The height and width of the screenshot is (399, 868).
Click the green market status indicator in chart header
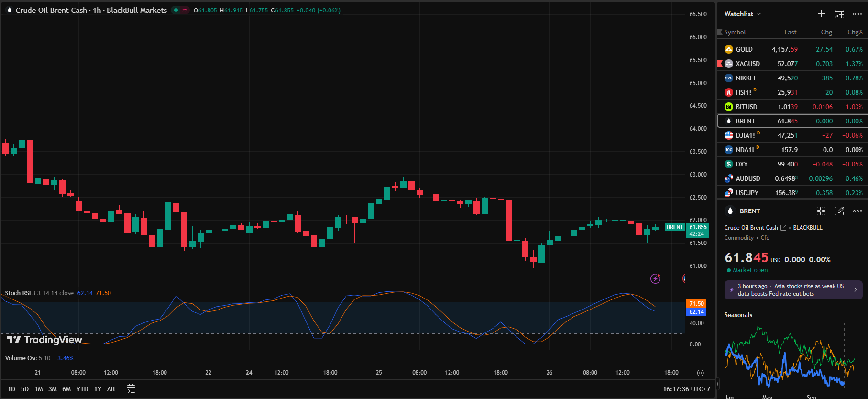(176, 10)
